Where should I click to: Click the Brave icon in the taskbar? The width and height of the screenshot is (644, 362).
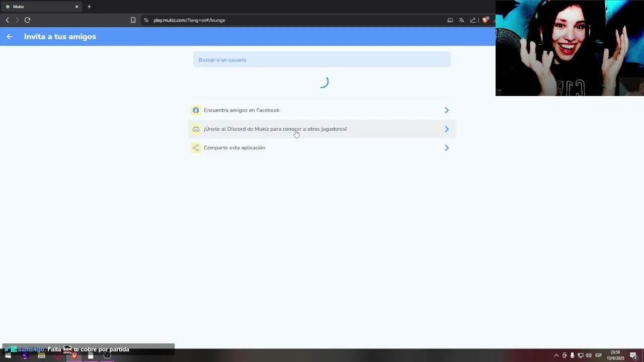74,355
